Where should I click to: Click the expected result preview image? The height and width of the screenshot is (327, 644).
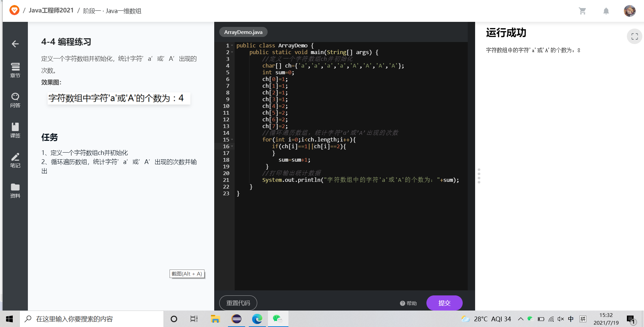coord(119,98)
